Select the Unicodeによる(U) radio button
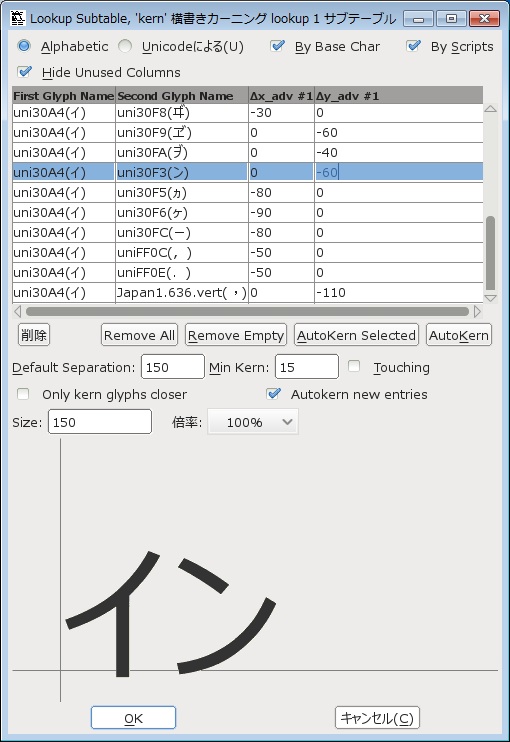The height and width of the screenshot is (742, 510). click(125, 46)
